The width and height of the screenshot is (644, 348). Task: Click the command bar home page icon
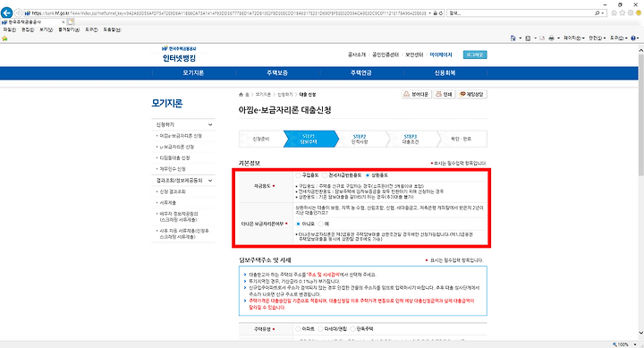pyautogui.click(x=513, y=38)
